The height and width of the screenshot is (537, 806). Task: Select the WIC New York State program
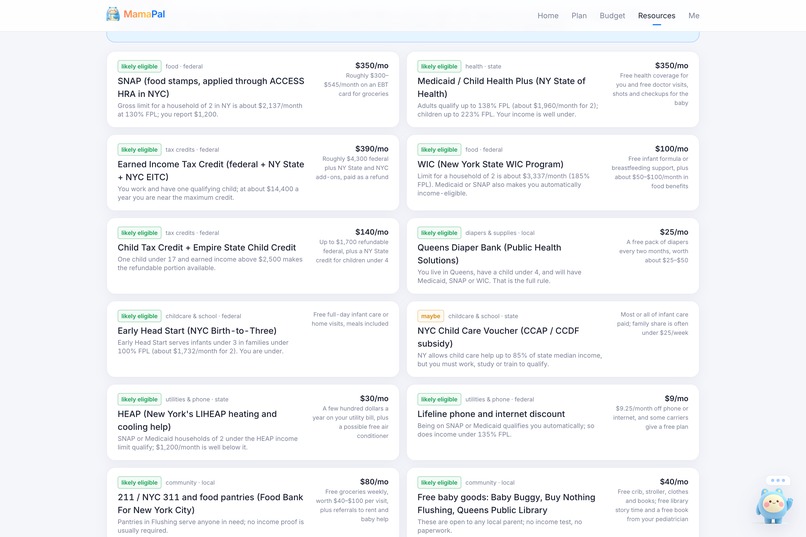[x=553, y=173]
